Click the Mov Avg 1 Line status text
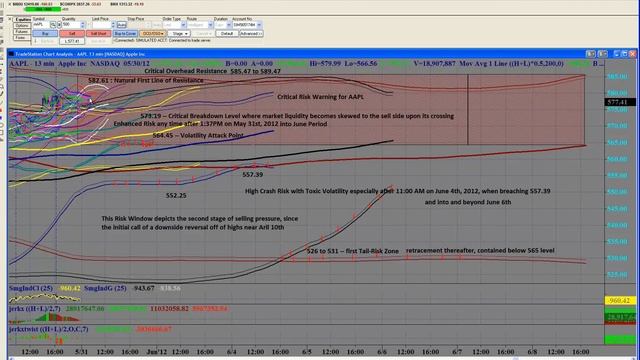This screenshot has width=640, height=360. coord(511,64)
